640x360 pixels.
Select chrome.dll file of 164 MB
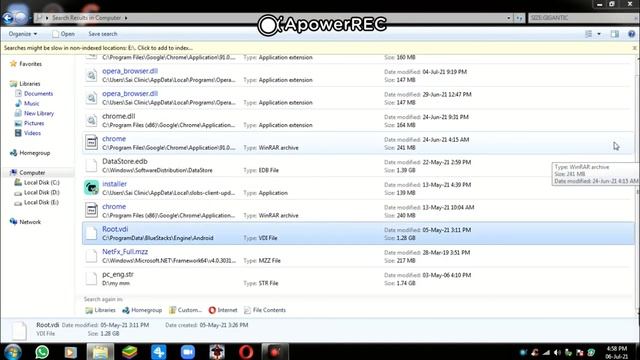(358, 121)
